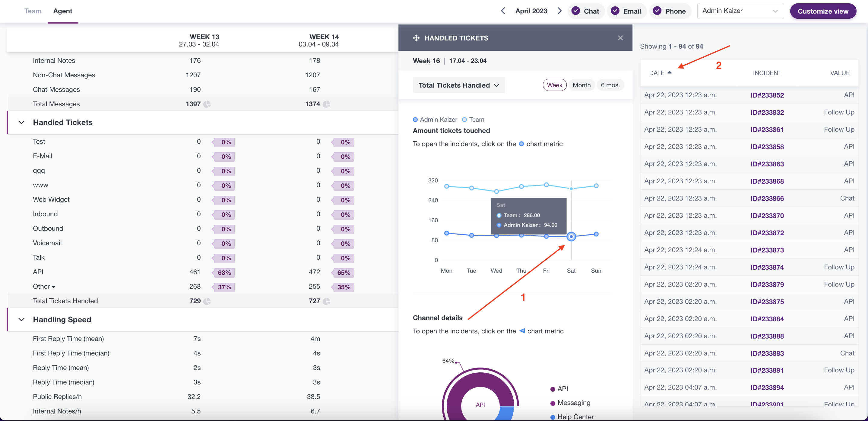The width and height of the screenshot is (868, 421).
Task: Close the Handled Tickets panel
Action: point(620,38)
